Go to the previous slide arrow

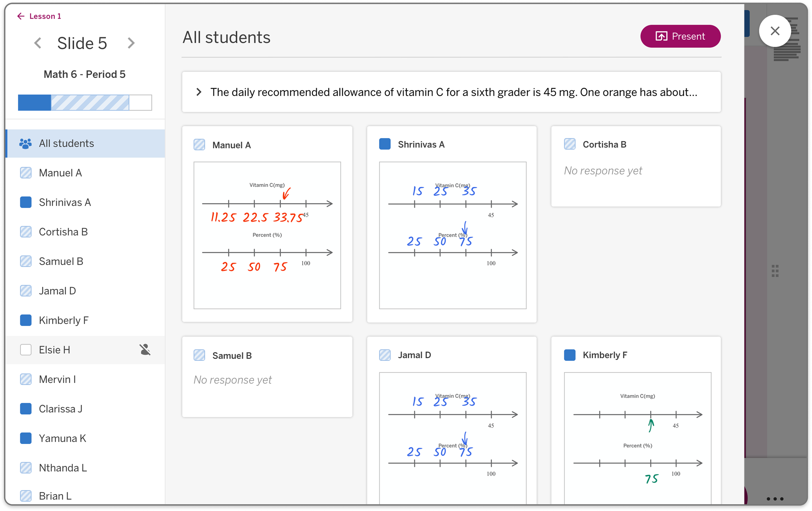coord(38,43)
